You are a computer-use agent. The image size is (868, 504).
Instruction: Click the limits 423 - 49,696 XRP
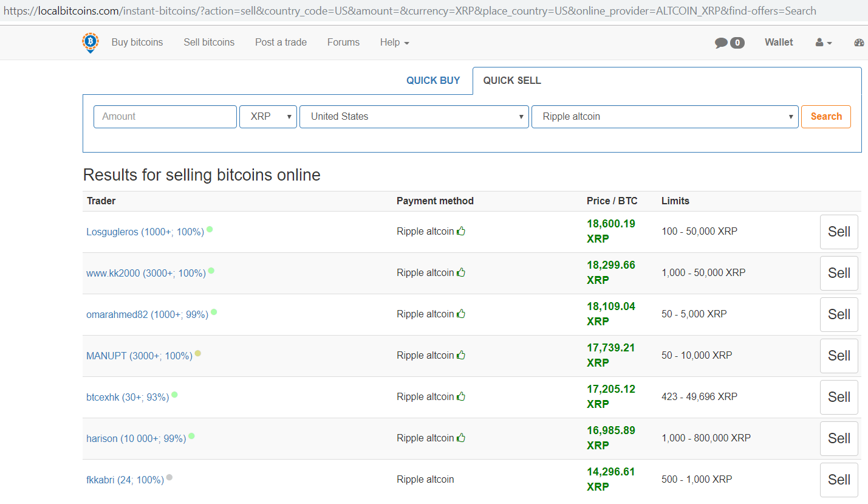tap(699, 396)
